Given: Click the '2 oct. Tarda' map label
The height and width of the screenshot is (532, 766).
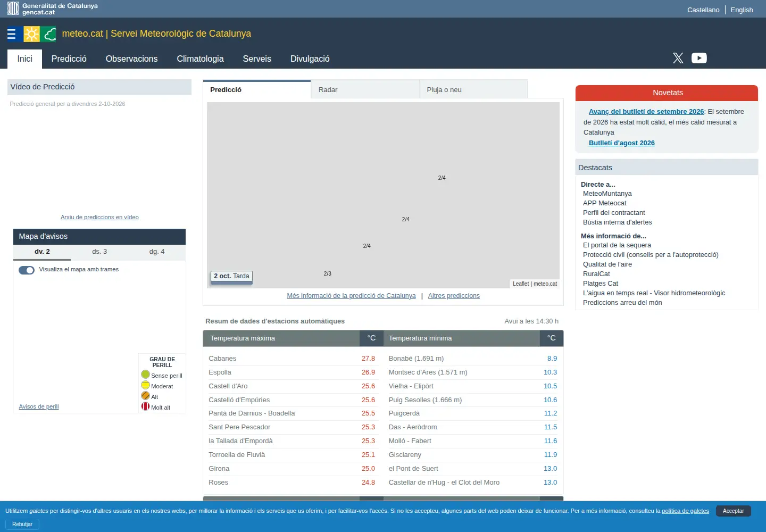Looking at the screenshot, I should (231, 276).
